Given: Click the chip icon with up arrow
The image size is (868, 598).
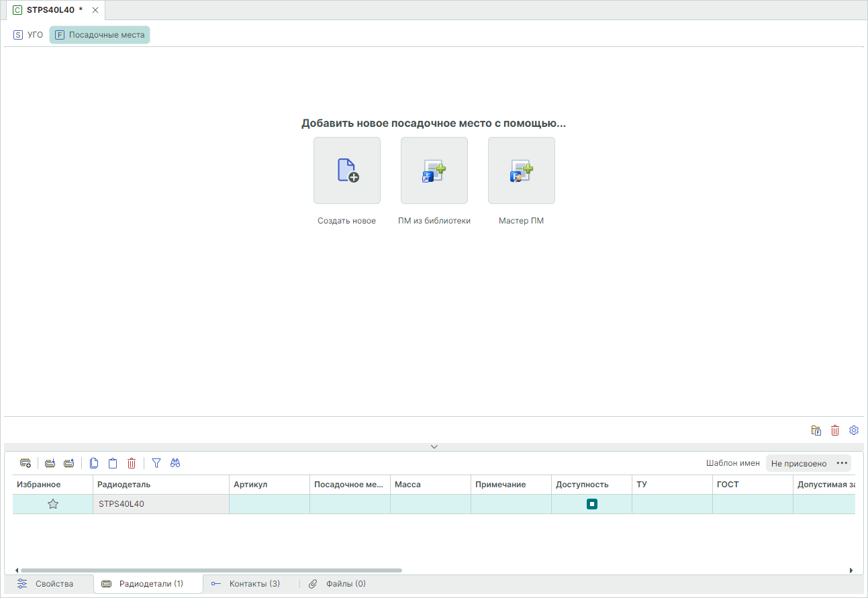Looking at the screenshot, I should 68,463.
